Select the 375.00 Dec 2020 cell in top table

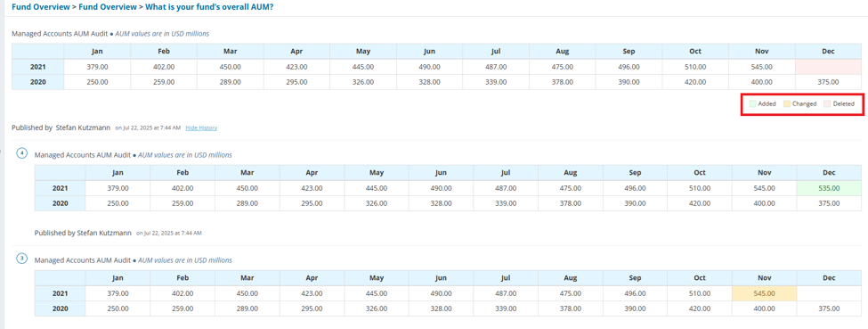[x=829, y=82]
